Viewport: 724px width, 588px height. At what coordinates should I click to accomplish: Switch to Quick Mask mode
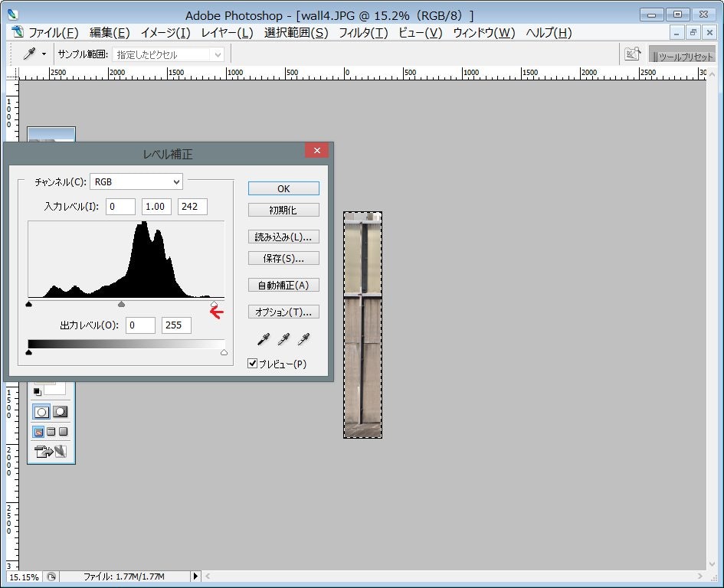coord(60,412)
